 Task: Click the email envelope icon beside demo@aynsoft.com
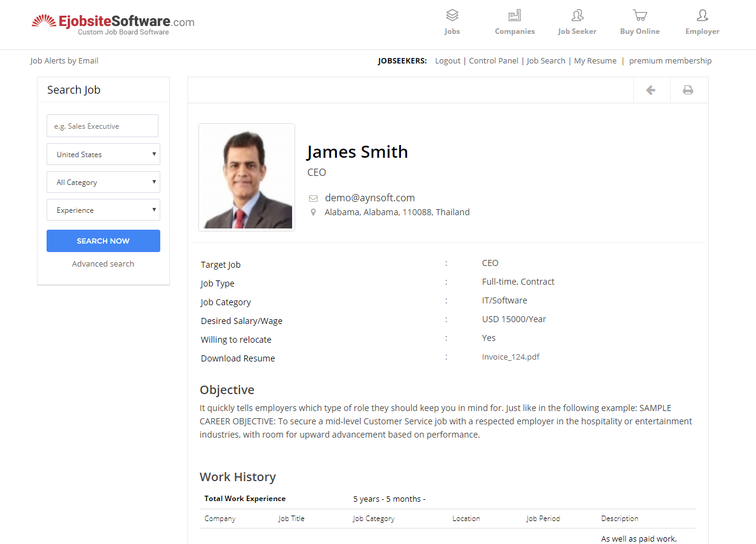[x=313, y=198]
